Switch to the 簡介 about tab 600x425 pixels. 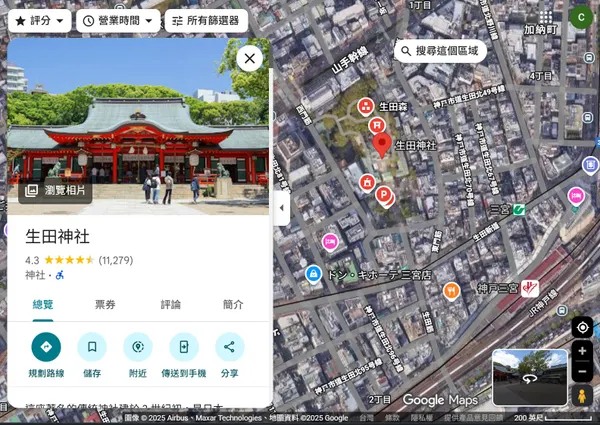(233, 305)
